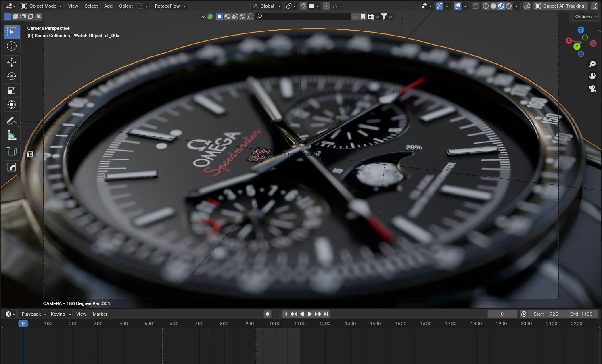Select the Select Box tool
The width and height of the screenshot is (602, 364).
[12, 32]
